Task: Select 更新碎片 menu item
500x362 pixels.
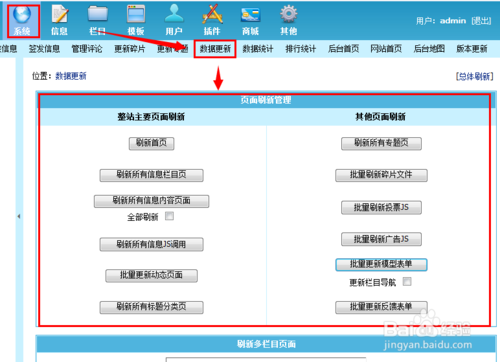Action: pos(130,49)
